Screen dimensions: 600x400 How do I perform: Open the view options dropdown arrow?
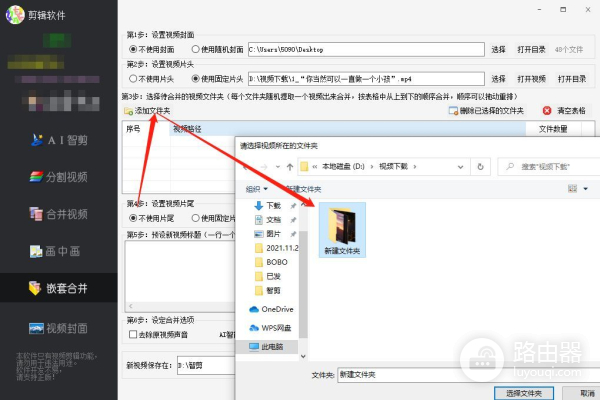pyautogui.click(x=585, y=188)
